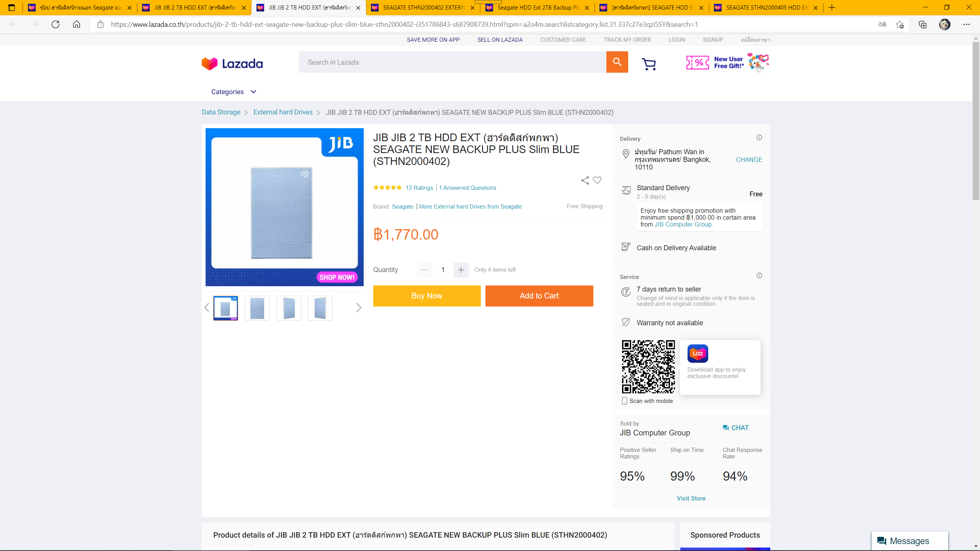This screenshot has width=980, height=551.
Task: Open 12 Ratings link
Action: coord(419,187)
